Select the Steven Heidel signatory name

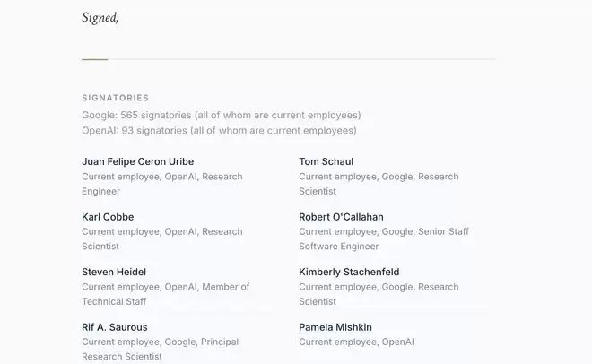114,272
